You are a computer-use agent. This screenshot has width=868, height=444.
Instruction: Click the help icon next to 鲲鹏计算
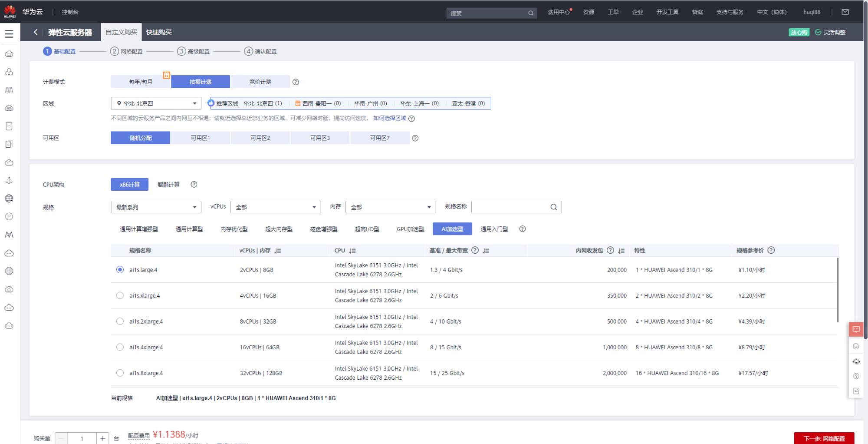(x=194, y=185)
